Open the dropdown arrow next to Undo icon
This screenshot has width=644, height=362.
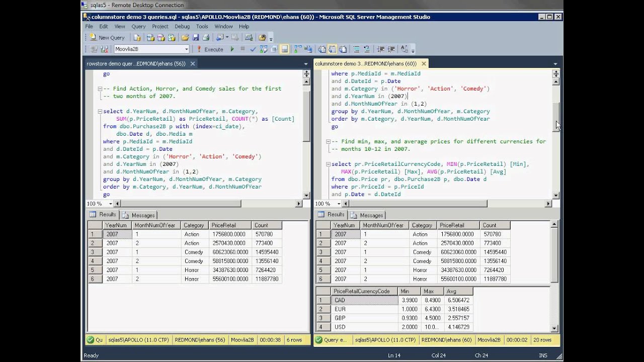pos(227,38)
